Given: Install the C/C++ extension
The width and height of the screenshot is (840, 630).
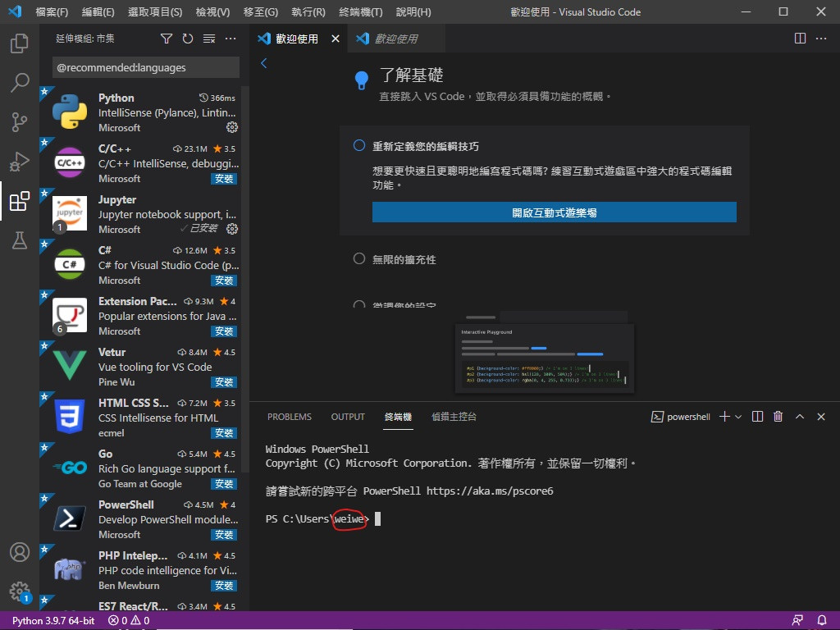Looking at the screenshot, I should [224, 178].
